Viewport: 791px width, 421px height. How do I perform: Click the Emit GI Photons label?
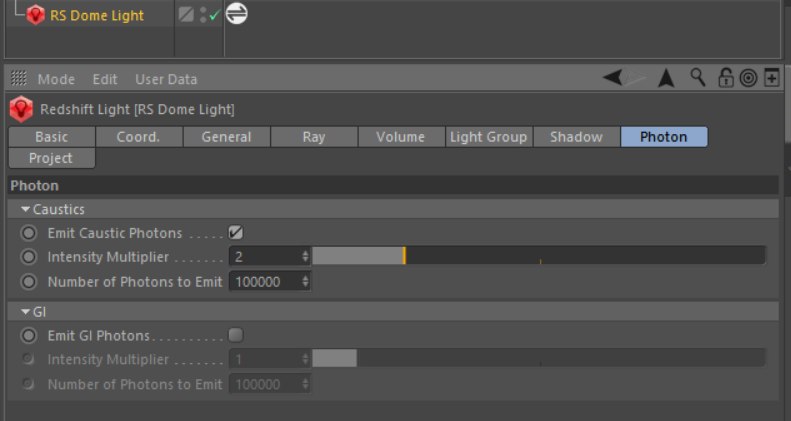(99, 335)
